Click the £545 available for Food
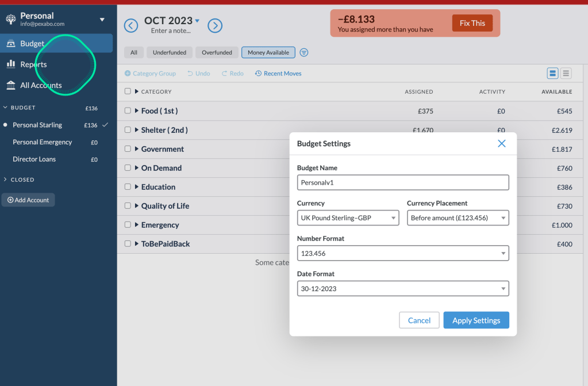 tap(564, 111)
